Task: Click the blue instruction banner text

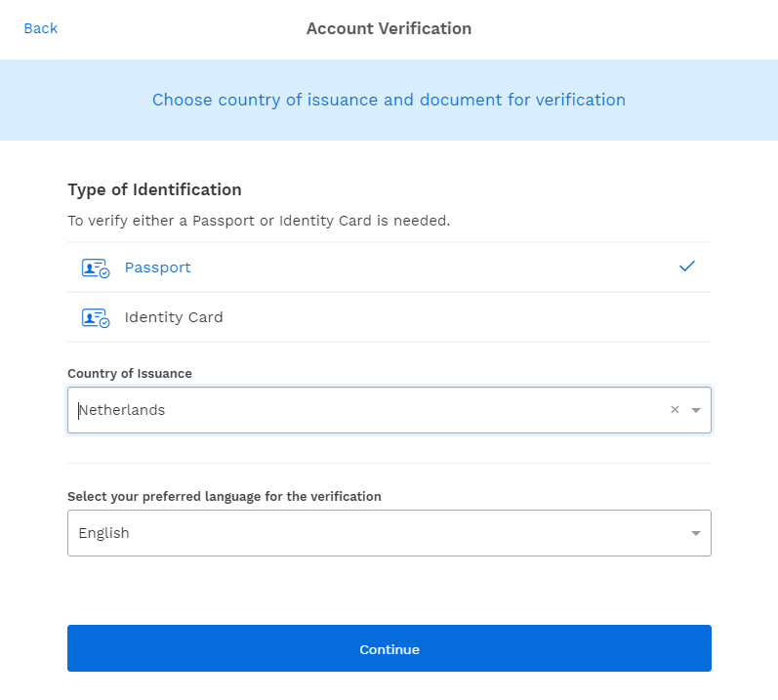Action: (x=389, y=100)
